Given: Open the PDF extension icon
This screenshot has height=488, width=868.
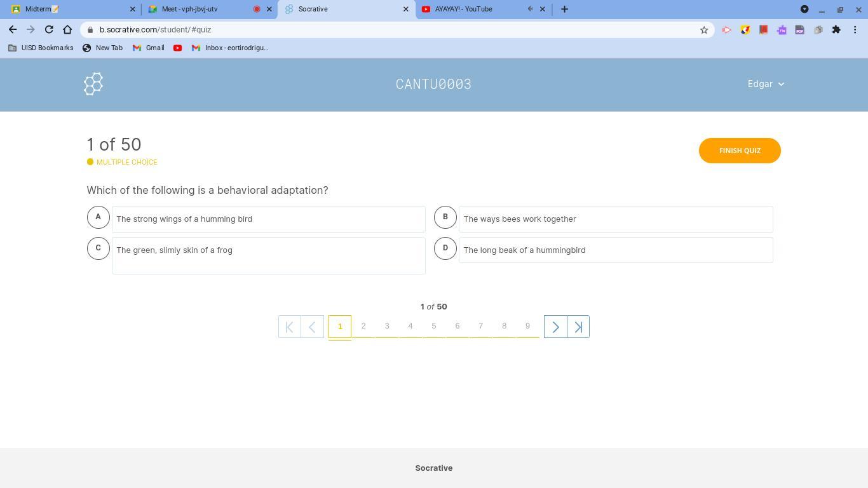Looking at the screenshot, I should tap(800, 30).
